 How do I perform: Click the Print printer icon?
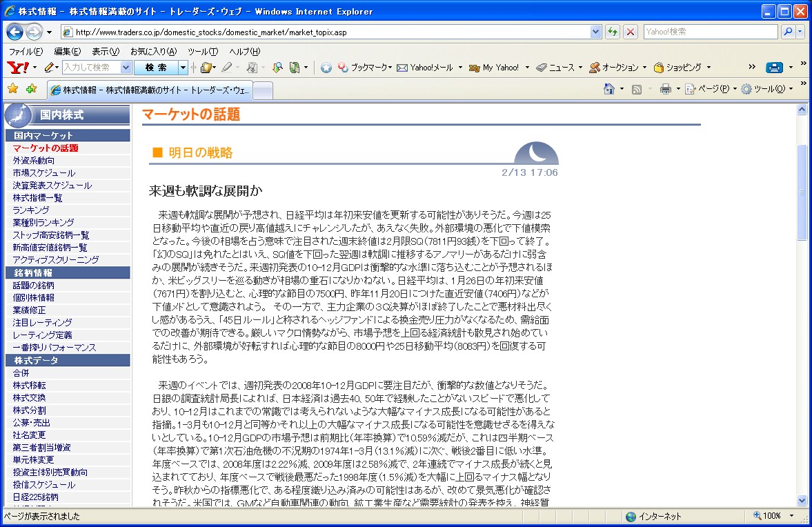click(x=666, y=89)
